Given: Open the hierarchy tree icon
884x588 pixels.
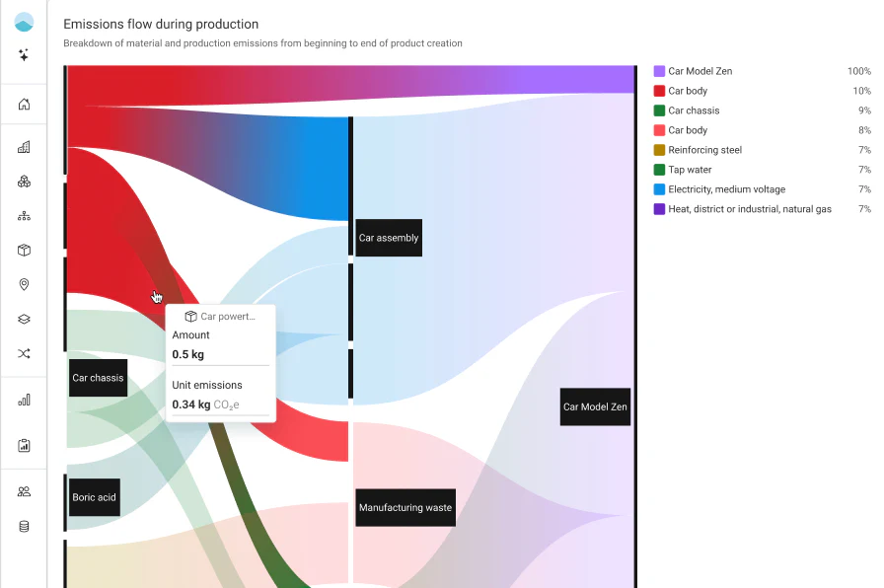Looking at the screenshot, I should point(24,216).
